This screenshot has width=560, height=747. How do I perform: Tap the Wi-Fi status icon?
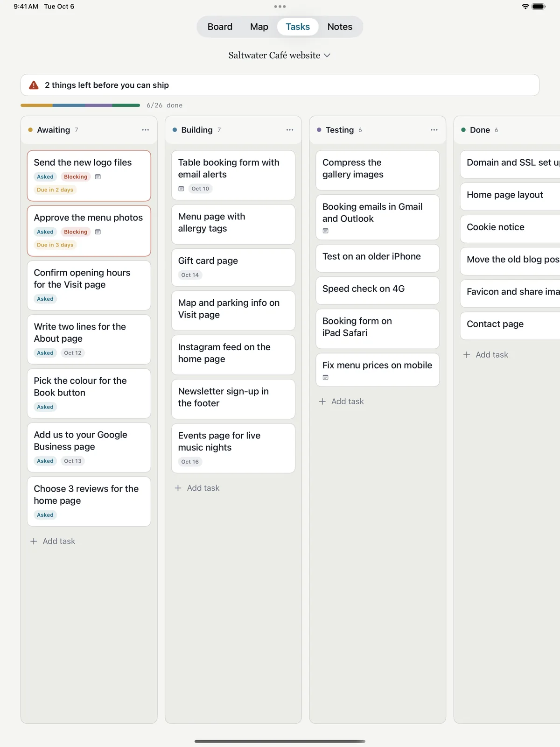[x=525, y=7]
